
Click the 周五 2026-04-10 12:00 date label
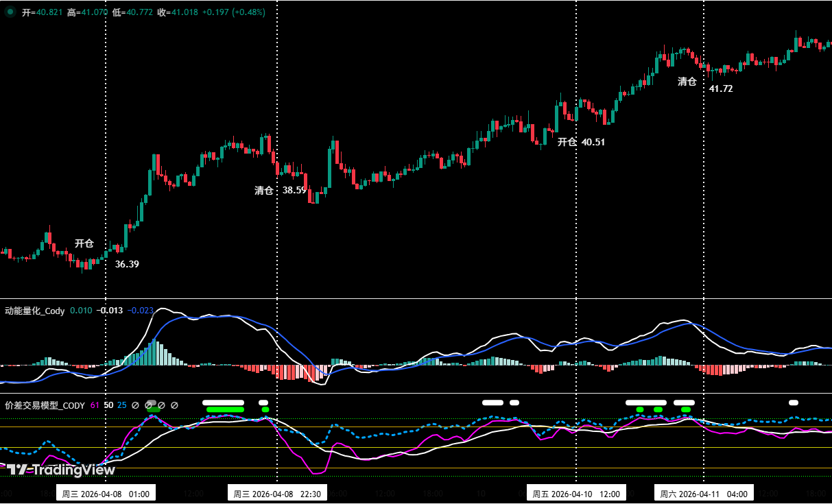577,492
